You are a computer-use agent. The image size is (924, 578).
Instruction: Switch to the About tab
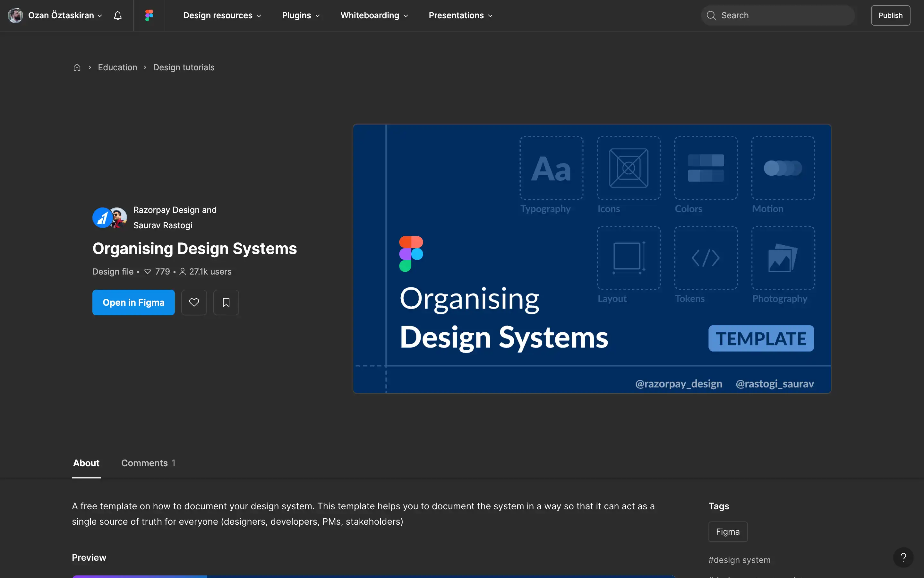click(86, 463)
